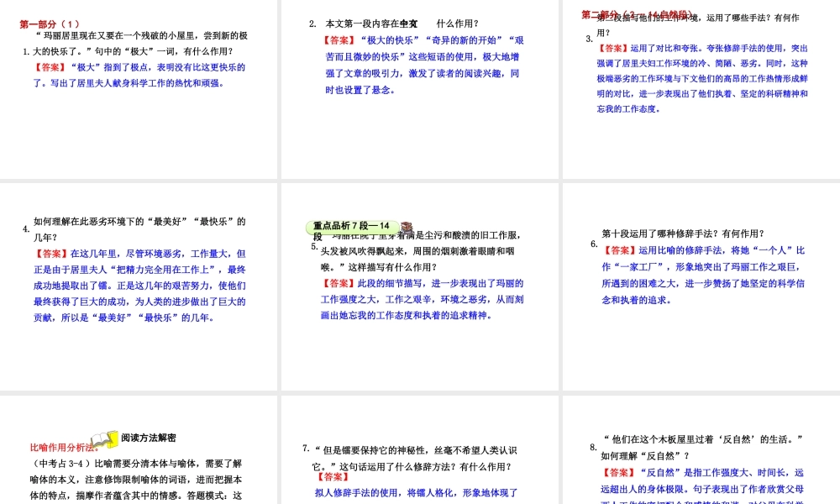The width and height of the screenshot is (840, 504).
Task: Select question number 7. before 但是镭要保持它的神秘性
Action: pos(306,449)
